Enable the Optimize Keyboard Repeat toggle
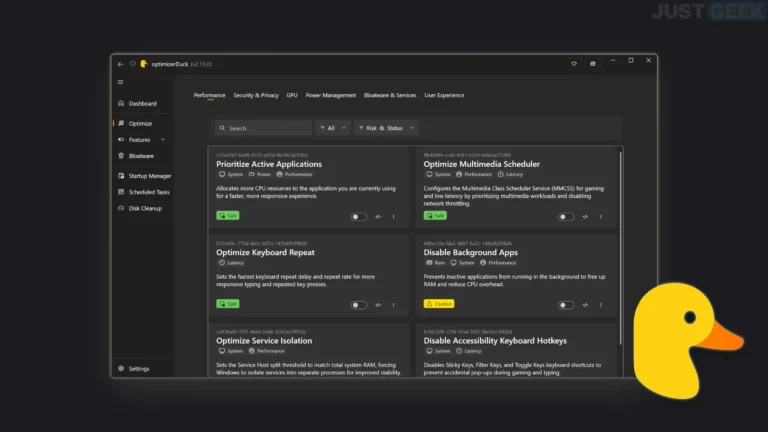This screenshot has width=768, height=432. point(359,305)
